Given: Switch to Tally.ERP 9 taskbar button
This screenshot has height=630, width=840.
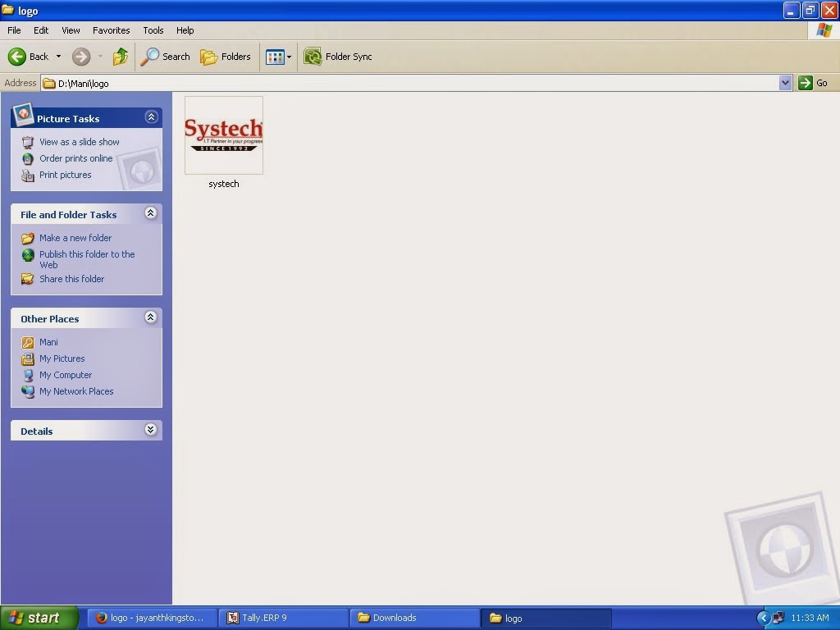Looking at the screenshot, I should pos(284,618).
